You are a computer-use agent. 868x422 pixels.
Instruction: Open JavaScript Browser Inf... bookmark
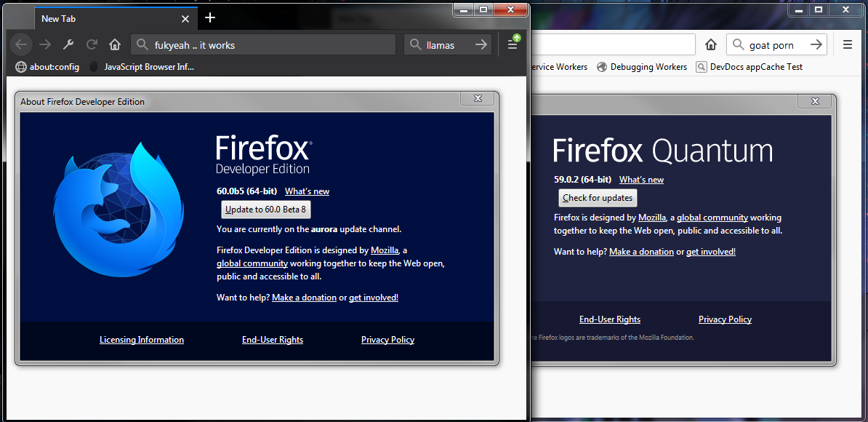click(x=142, y=67)
